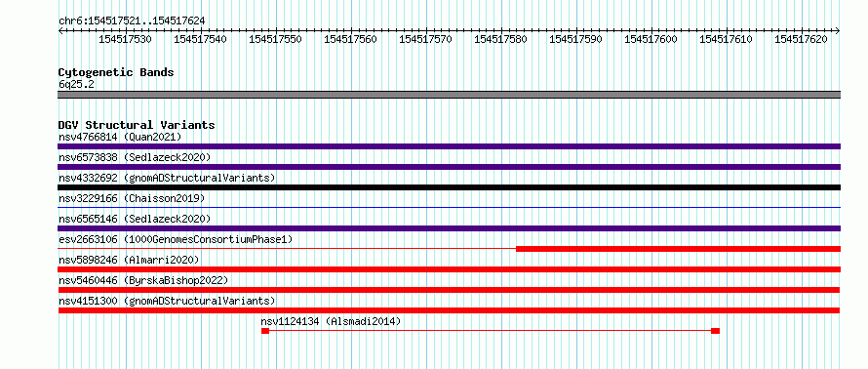This screenshot has width=868, height=369.
Task: Open nsv6573838 (Sedlazeck2020) variant label
Action: (x=135, y=157)
